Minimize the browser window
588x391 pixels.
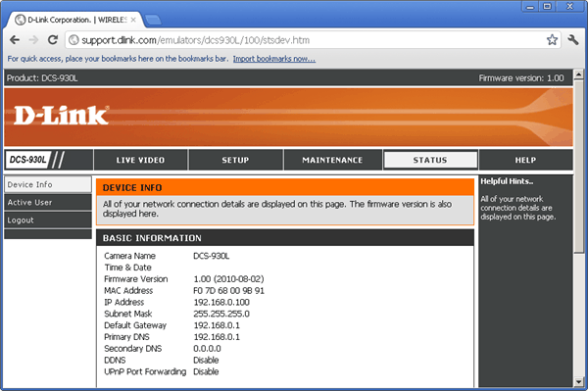pos(530,7)
